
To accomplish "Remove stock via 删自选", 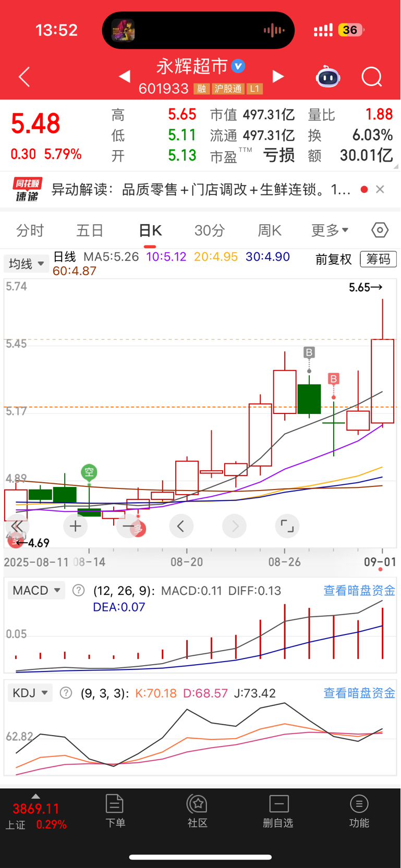I will pyautogui.click(x=278, y=811).
